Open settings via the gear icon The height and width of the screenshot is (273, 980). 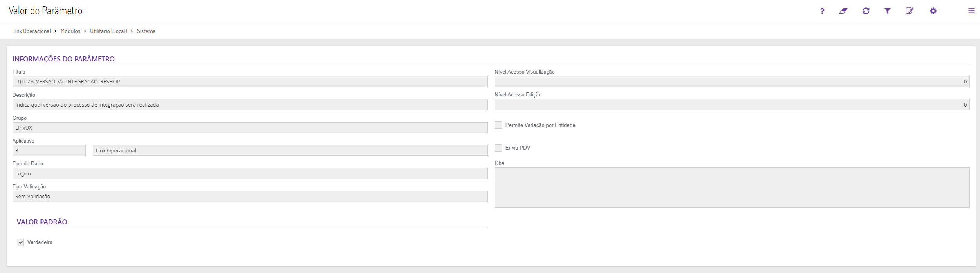tap(933, 11)
